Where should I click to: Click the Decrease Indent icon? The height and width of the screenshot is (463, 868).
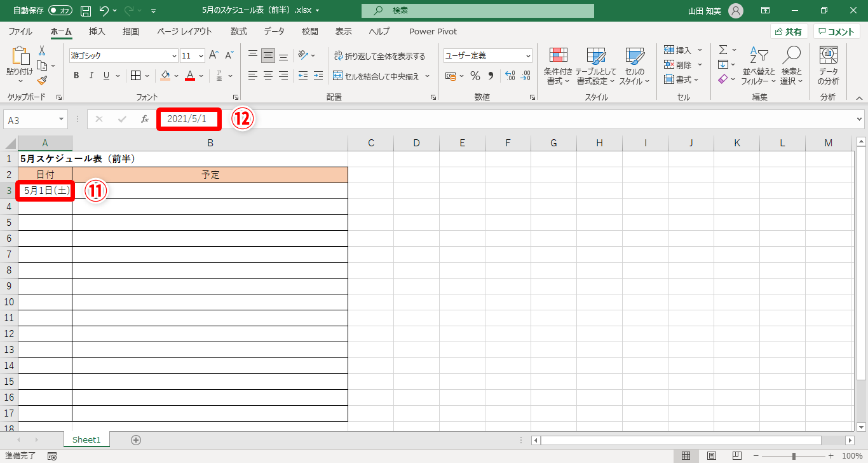tap(302, 76)
